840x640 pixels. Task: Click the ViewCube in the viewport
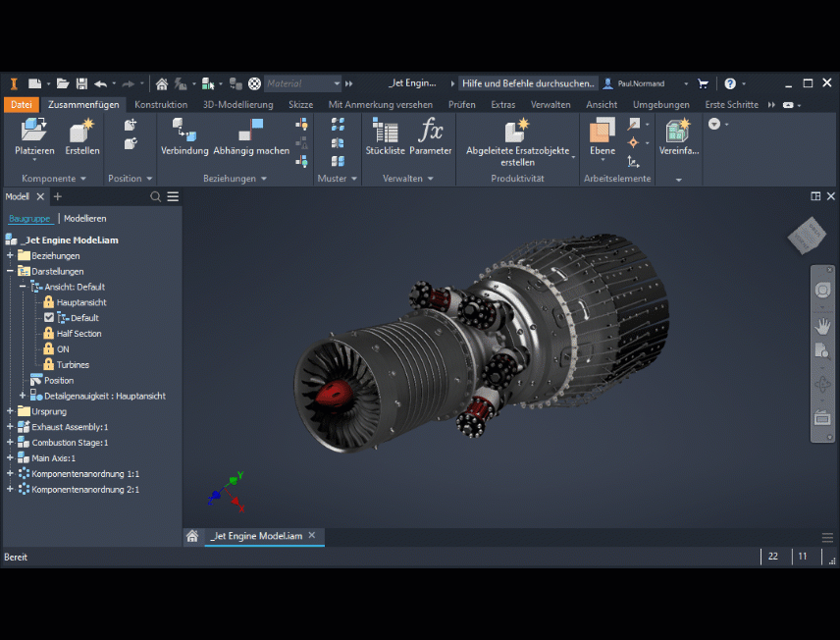click(807, 235)
